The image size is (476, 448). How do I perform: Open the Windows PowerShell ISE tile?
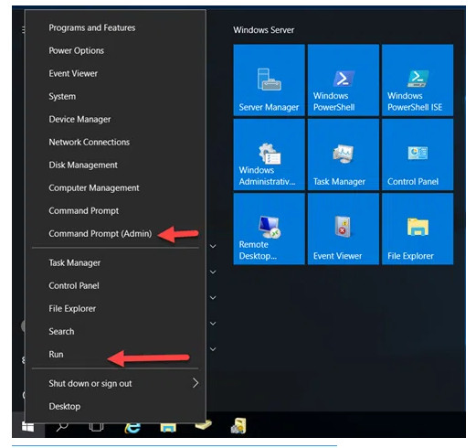418,80
